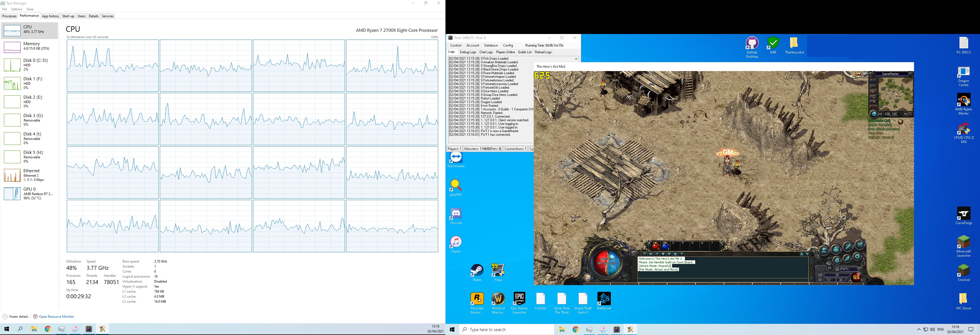The image size is (980, 335).
Task: Switch to Details tab in Task Manager
Action: [94, 16]
